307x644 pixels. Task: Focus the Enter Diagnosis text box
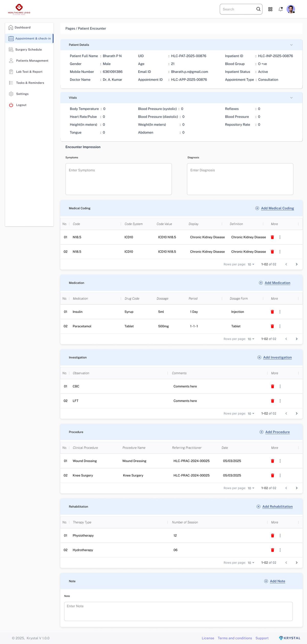coord(240,179)
